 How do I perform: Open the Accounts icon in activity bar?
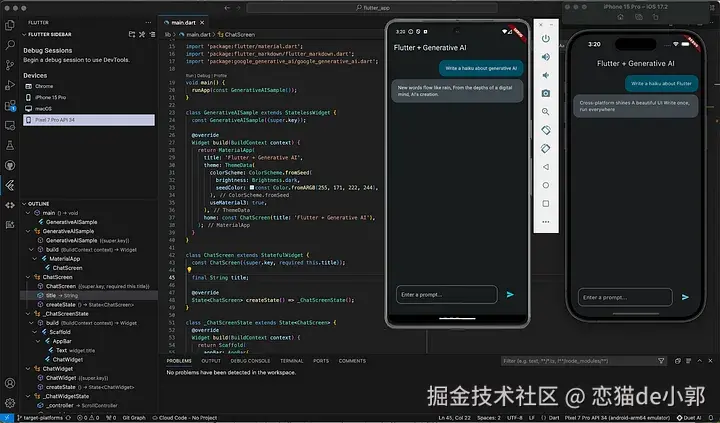[10, 383]
